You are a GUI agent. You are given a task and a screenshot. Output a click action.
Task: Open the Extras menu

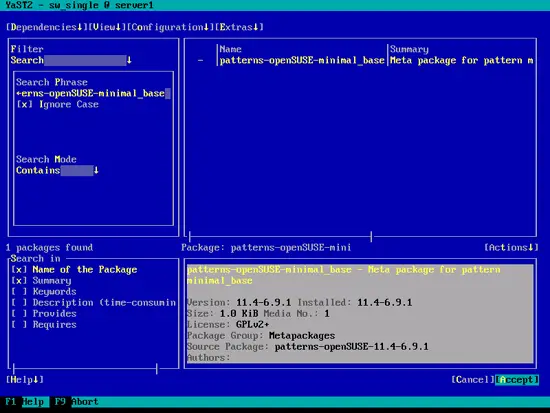pyautogui.click(x=239, y=27)
